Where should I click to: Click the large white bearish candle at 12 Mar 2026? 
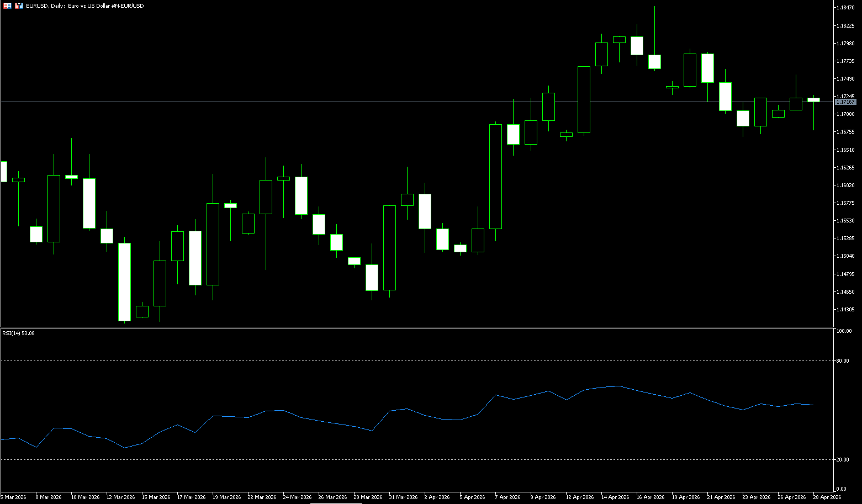coord(124,282)
